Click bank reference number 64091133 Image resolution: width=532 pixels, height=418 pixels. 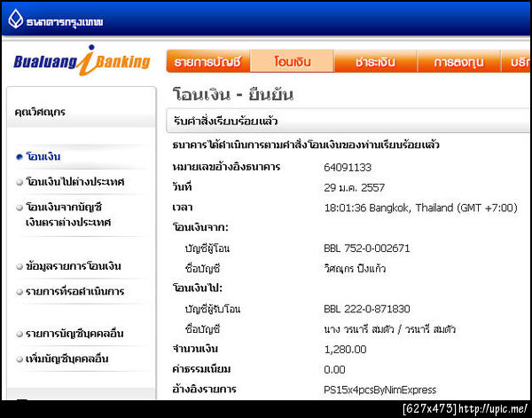pyautogui.click(x=348, y=168)
